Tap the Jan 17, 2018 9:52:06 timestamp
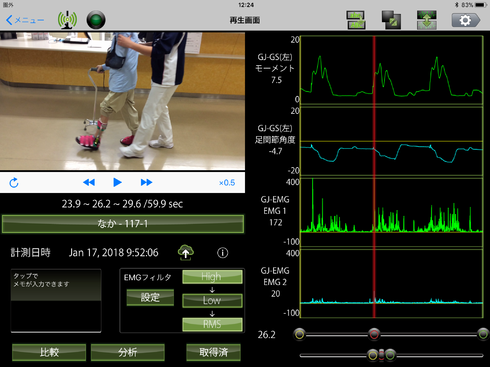 (114, 252)
